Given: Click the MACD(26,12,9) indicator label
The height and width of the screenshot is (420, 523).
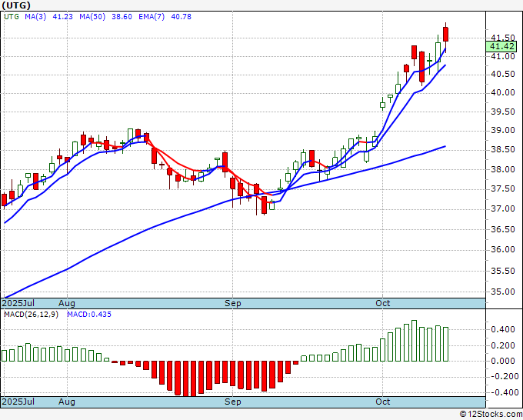Looking at the screenshot, I should (31, 315).
